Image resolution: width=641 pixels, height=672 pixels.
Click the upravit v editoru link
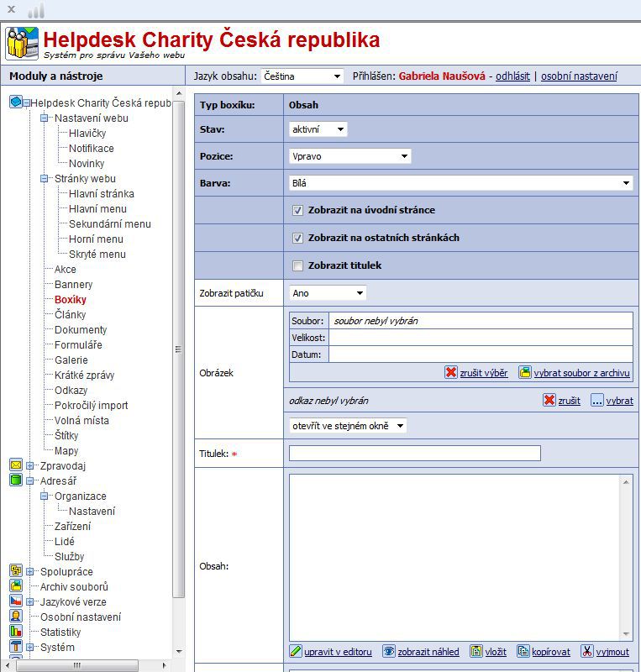[x=338, y=652]
